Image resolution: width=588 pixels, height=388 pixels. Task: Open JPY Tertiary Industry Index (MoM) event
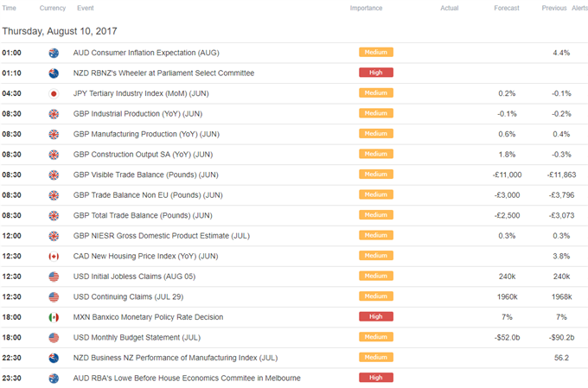pyautogui.click(x=141, y=93)
